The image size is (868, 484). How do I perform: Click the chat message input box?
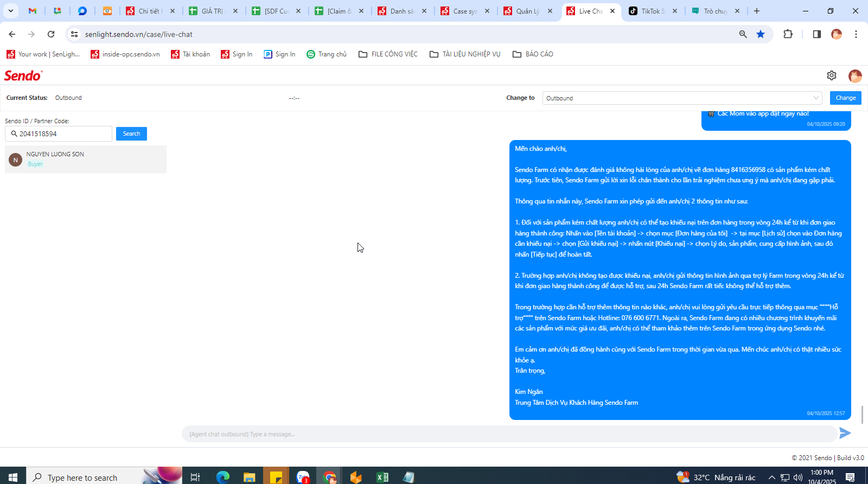509,434
